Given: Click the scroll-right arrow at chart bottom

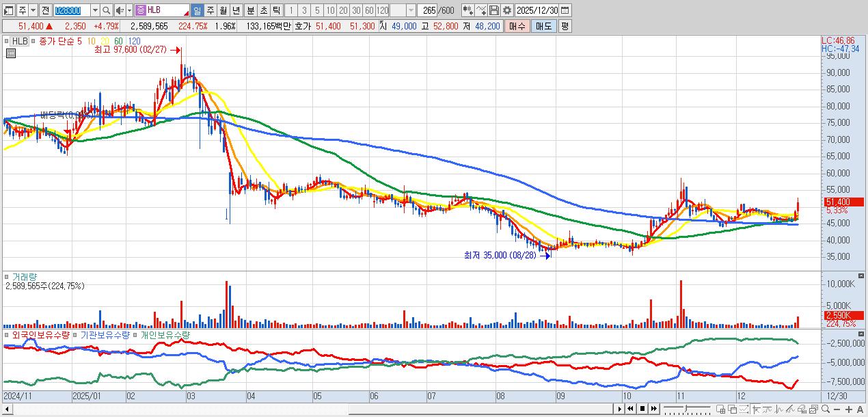Looking at the screenshot, I should (620, 409).
